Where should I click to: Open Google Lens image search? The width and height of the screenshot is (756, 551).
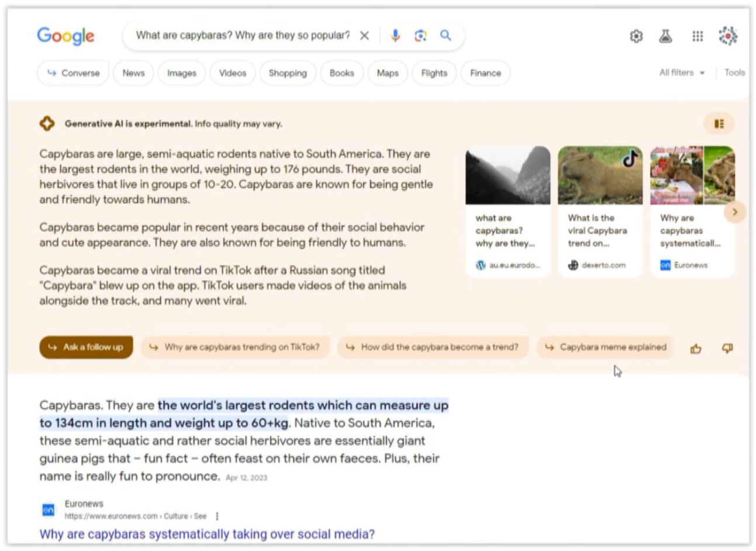(420, 36)
